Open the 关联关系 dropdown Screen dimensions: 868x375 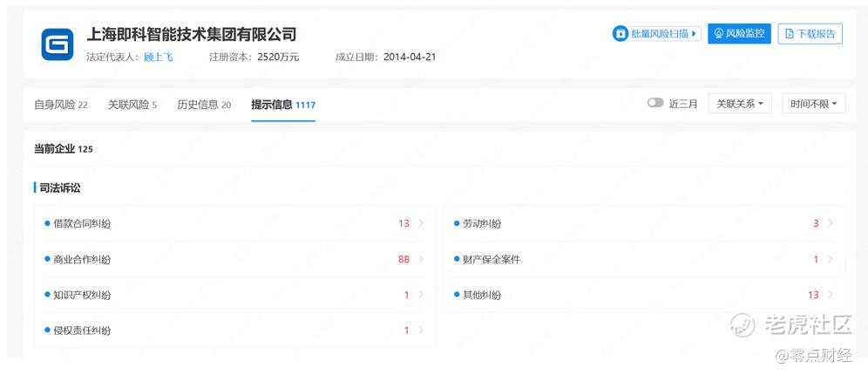(740, 104)
